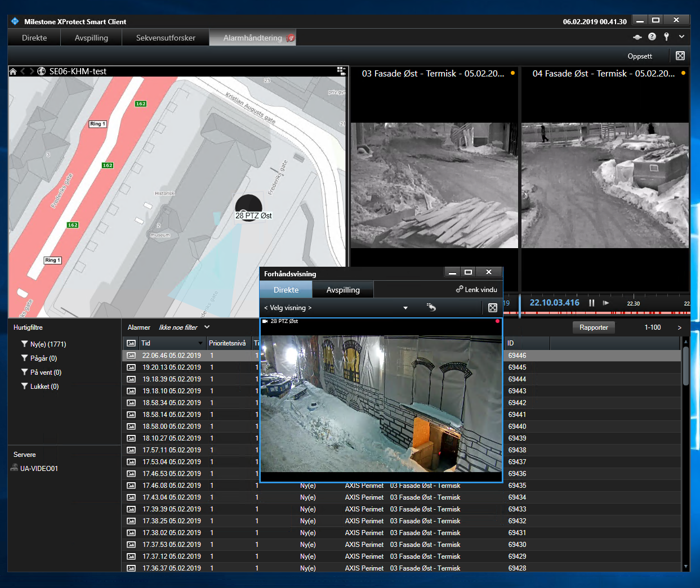Click the 28 PTZ Øst camera title bar
Viewport: 700px width, 588px height.
point(381,321)
